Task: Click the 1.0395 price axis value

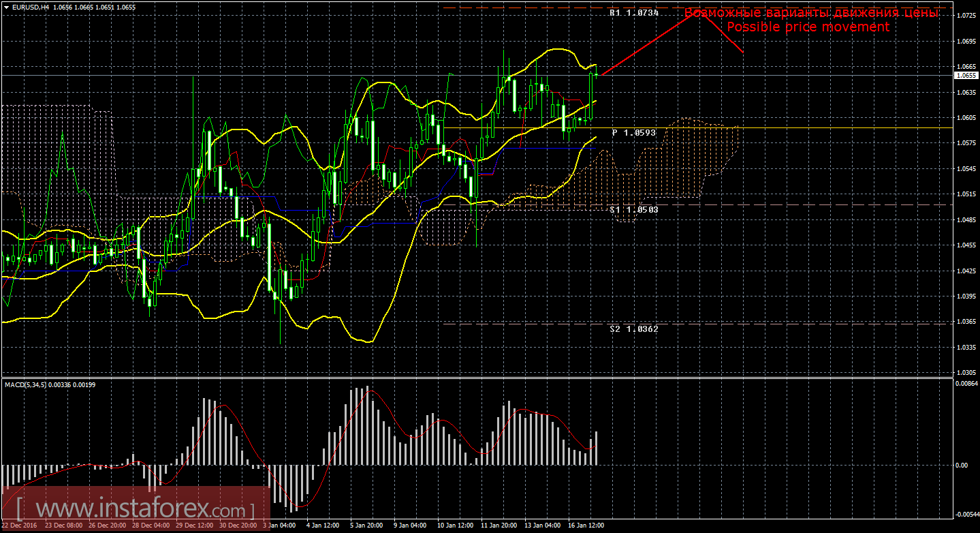Action: (x=966, y=296)
